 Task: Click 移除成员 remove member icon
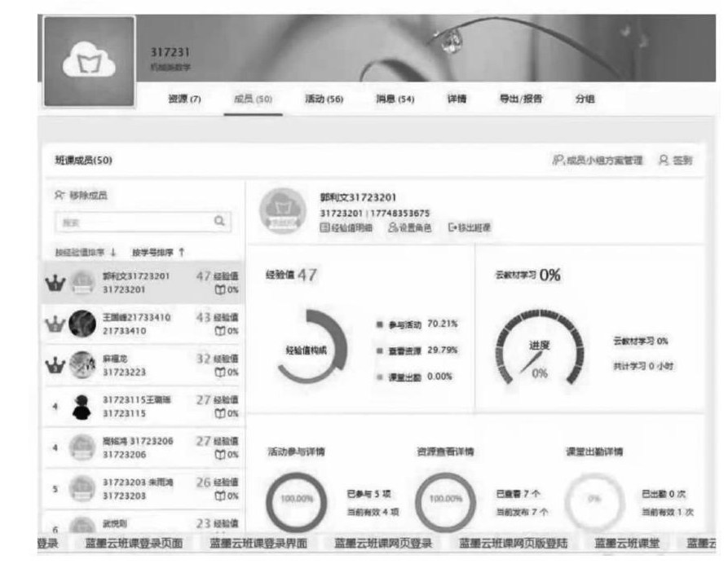click(60, 196)
